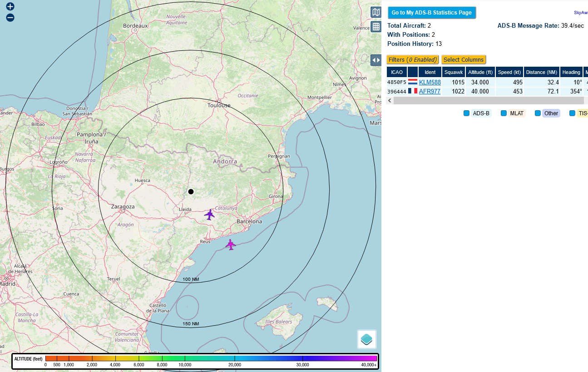This screenshot has height=372, width=588.
Task: Toggle sidebar with the double-arrow icon
Action: pos(376,60)
